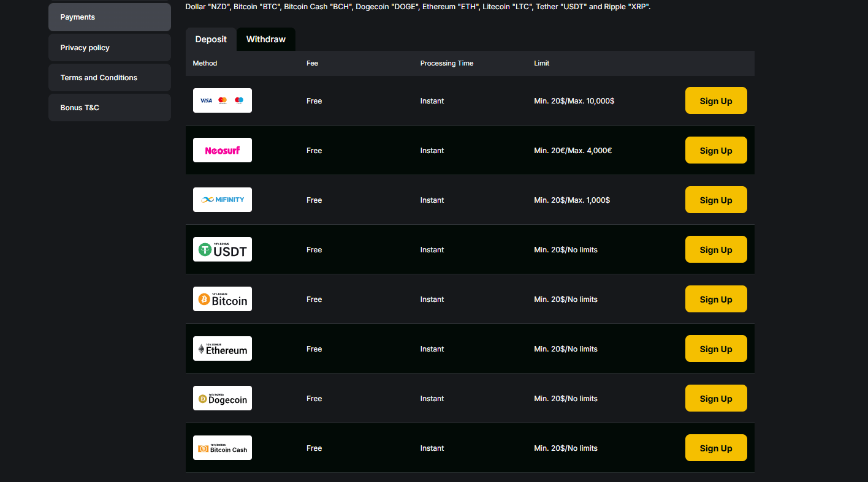
Task: Click the Ethereum row's limit text
Action: click(x=566, y=349)
